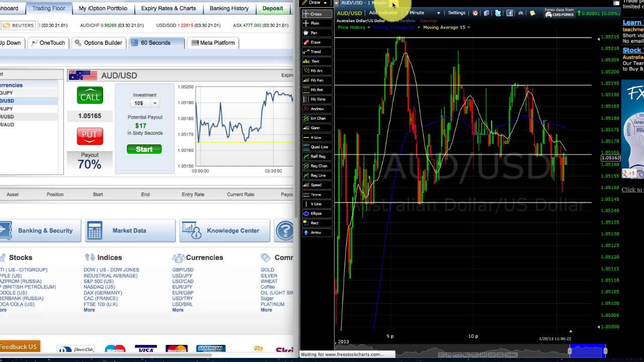Select the Rect drawing tool

[x=316, y=223]
